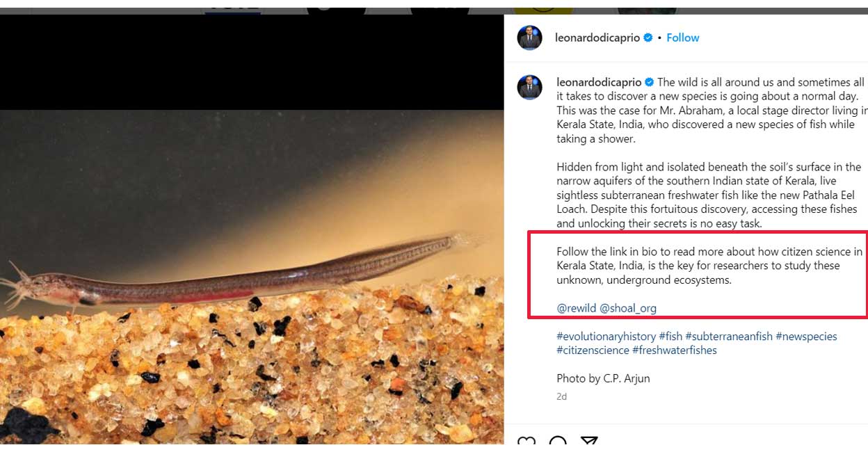Explore the #newspecies hashtag
The height and width of the screenshot is (452, 868).
tap(806, 337)
